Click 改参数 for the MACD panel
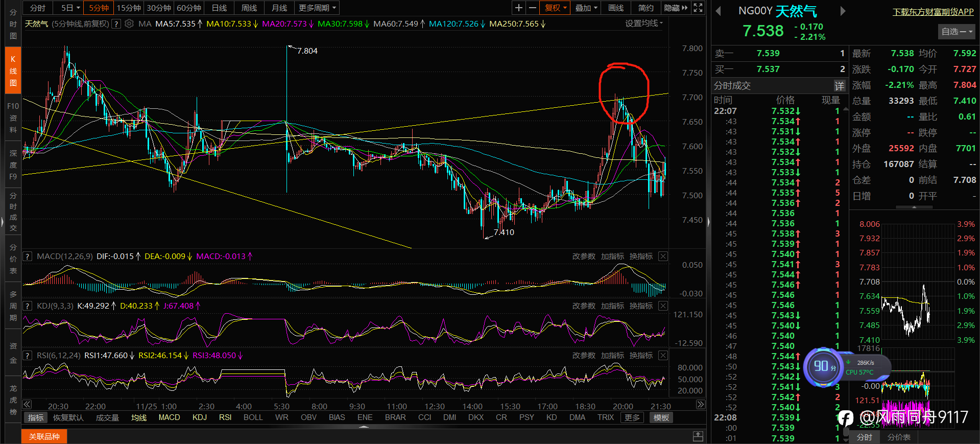 click(584, 256)
